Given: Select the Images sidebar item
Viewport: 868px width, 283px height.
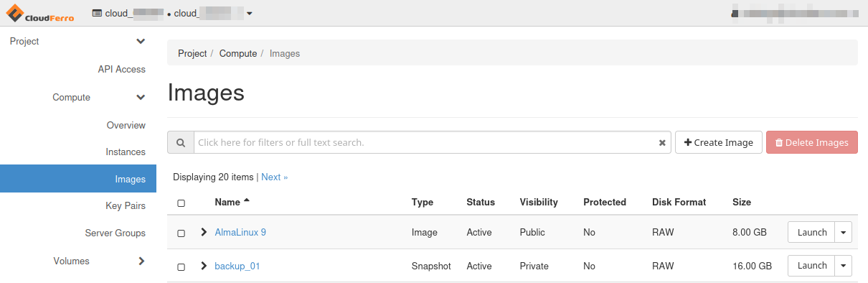Looking at the screenshot, I should (x=78, y=179).
